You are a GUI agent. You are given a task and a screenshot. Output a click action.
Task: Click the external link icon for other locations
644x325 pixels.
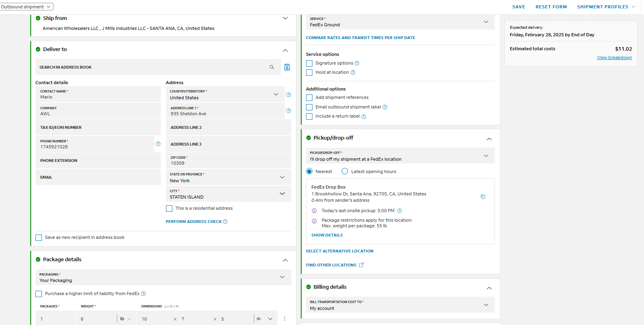(x=361, y=265)
